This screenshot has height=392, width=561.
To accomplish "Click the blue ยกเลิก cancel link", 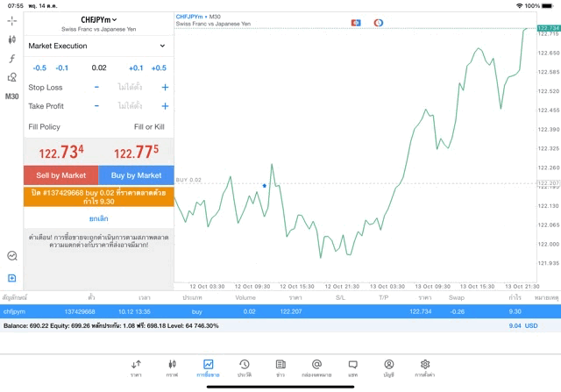I will pyautogui.click(x=99, y=218).
